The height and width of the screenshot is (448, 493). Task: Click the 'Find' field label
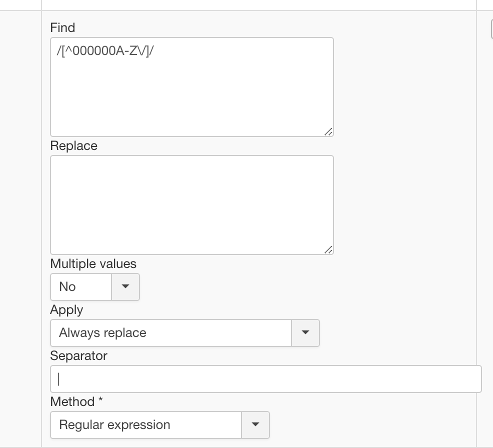tap(62, 27)
